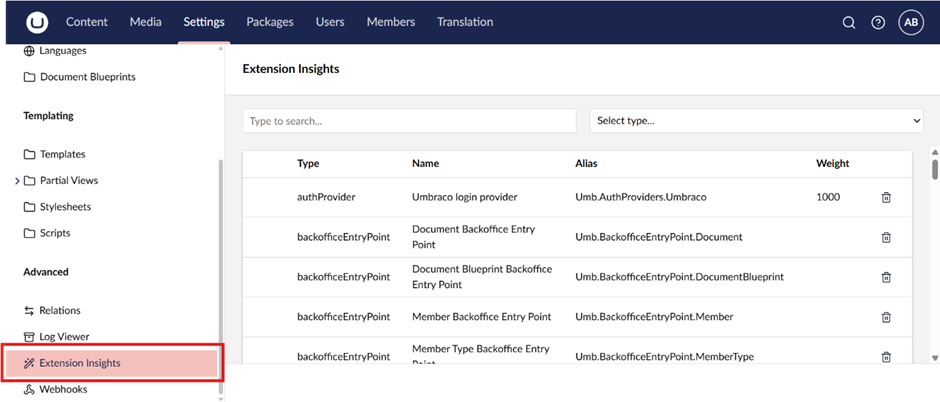Select Webhooks in the Advanced group

[x=62, y=389]
